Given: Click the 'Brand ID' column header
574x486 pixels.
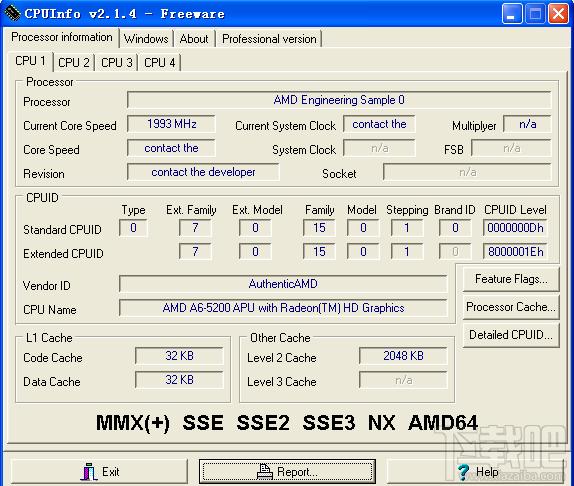Looking at the screenshot, I should click(455, 210).
